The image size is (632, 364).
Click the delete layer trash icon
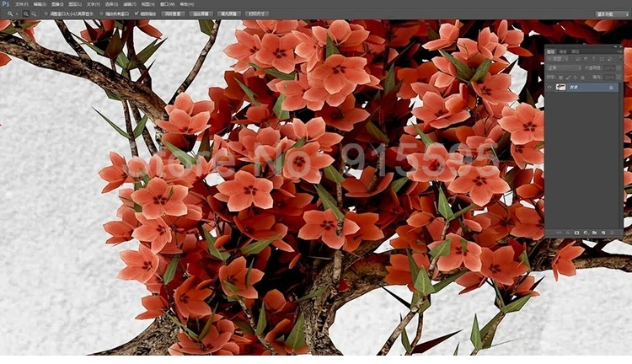(x=613, y=233)
